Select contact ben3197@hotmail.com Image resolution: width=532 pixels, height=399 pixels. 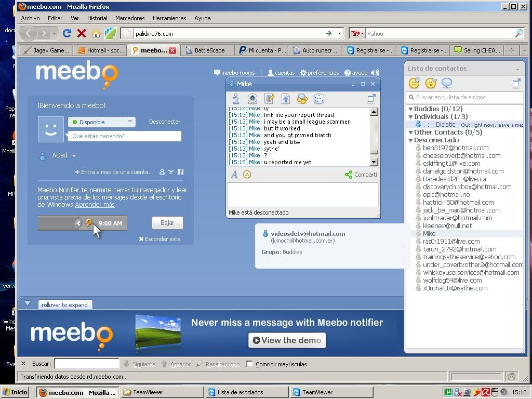[455, 148]
